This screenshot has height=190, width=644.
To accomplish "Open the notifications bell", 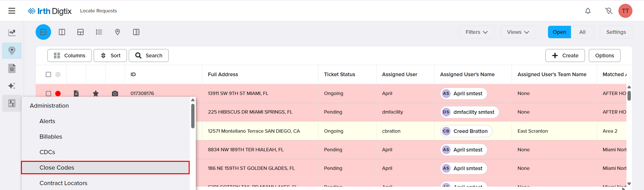I will pos(588,11).
